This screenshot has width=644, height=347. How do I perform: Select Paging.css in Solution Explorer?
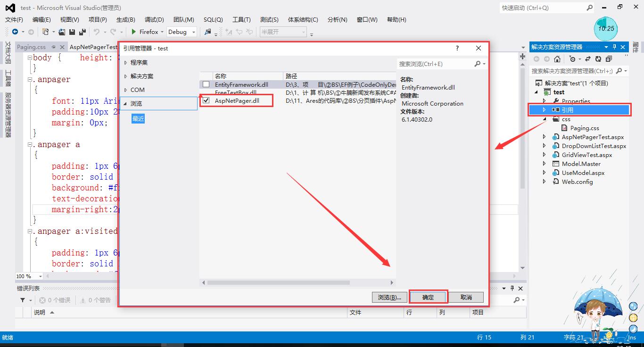585,128
